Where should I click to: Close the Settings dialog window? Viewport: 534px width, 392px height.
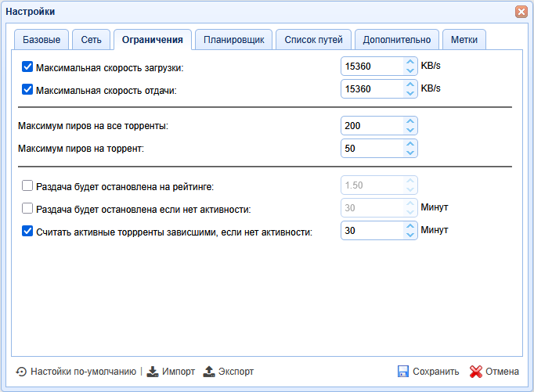click(521, 12)
